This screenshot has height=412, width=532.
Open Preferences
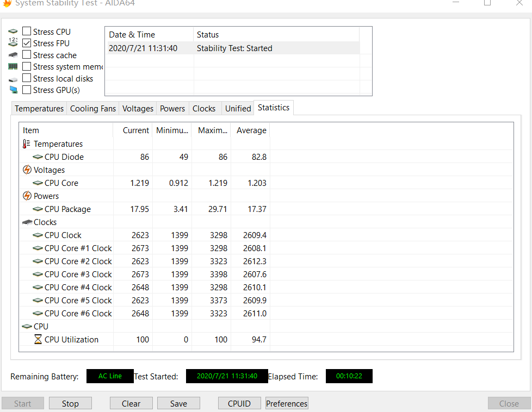(x=287, y=403)
